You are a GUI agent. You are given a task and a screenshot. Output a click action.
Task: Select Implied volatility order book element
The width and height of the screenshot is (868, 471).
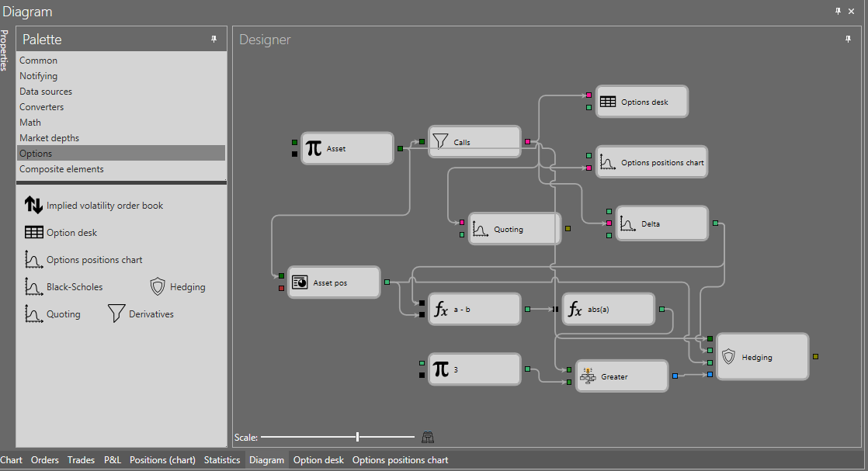coord(93,206)
